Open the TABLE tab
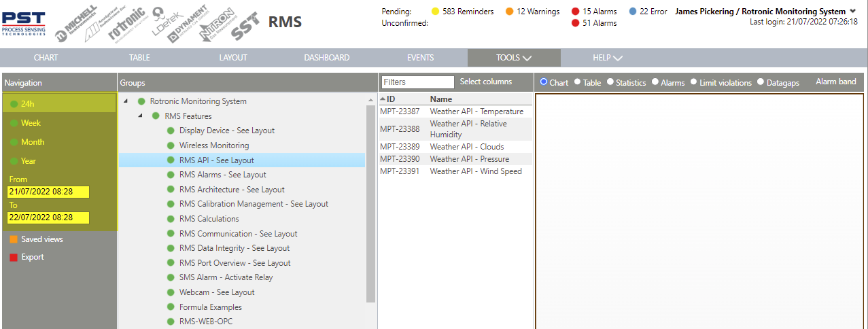This screenshot has width=868, height=329. pyautogui.click(x=139, y=58)
